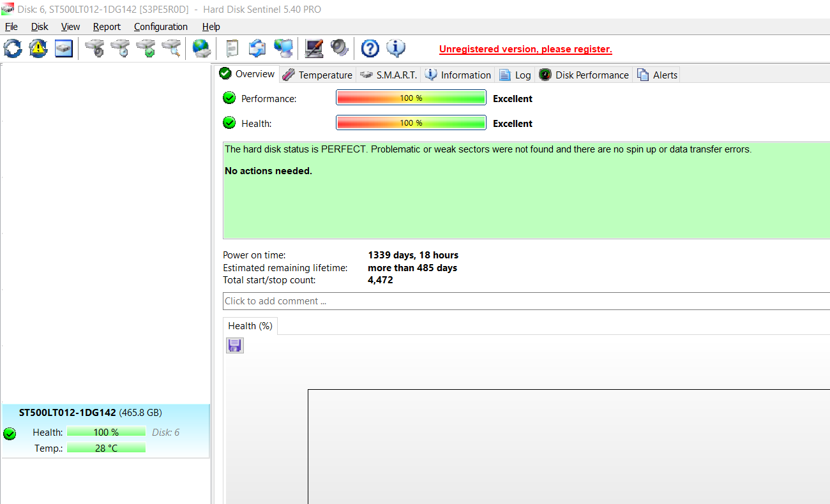This screenshot has width=830, height=504.
Task: Open the Configuration menu
Action: coord(161,27)
